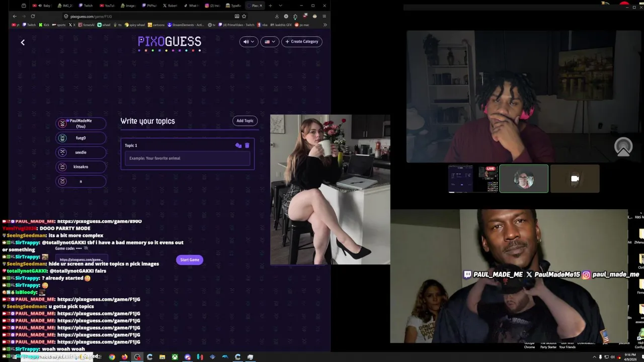
Task: Switch to the TypeRacer browser tab
Action: [233, 6]
